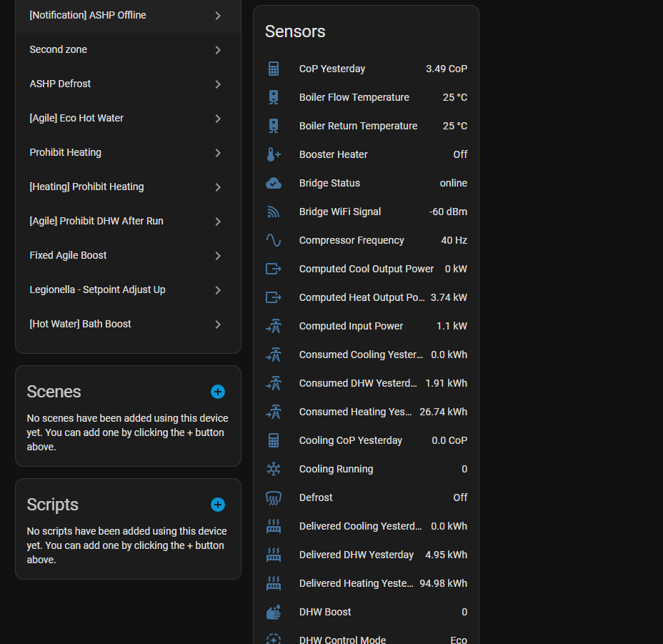Click the calculator icon beside CoP Yesterday
The height and width of the screenshot is (644, 663).
[x=273, y=69]
